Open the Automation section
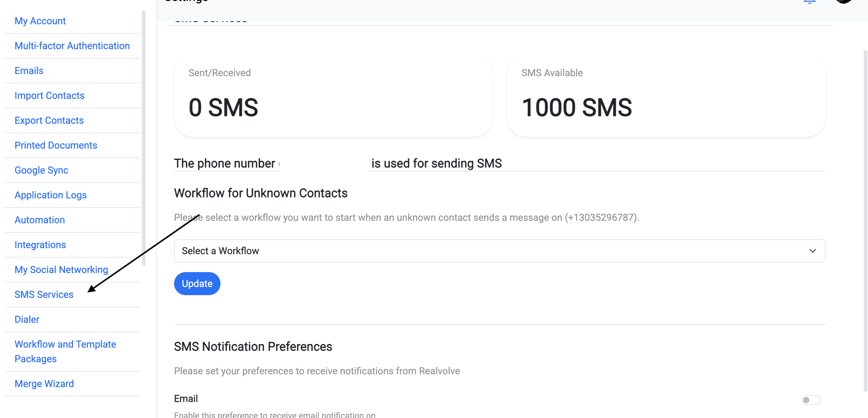868x418 pixels. pos(40,219)
